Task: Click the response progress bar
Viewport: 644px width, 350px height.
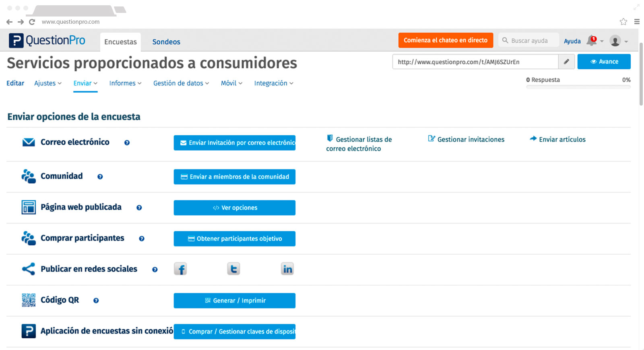Action: point(578,87)
